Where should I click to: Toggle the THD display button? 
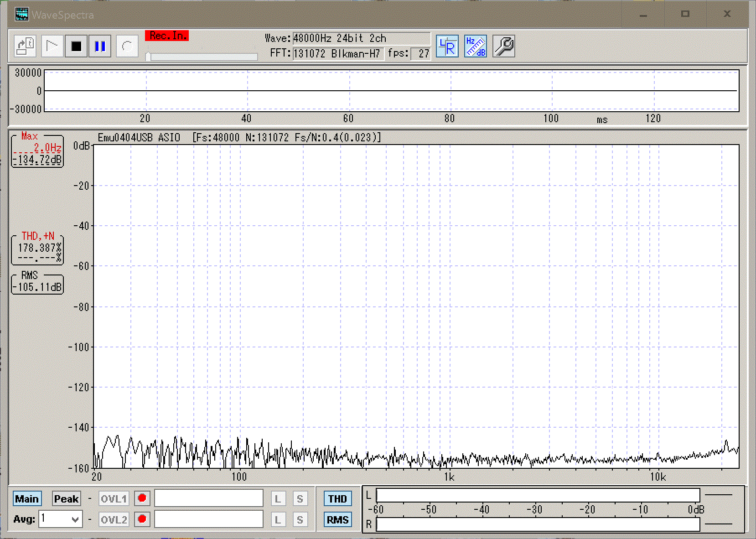pos(338,499)
